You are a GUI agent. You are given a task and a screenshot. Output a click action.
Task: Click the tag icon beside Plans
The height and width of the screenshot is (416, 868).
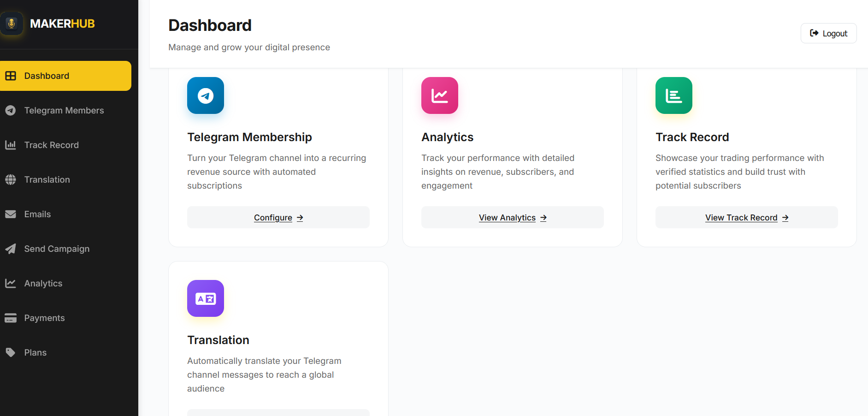point(11,353)
